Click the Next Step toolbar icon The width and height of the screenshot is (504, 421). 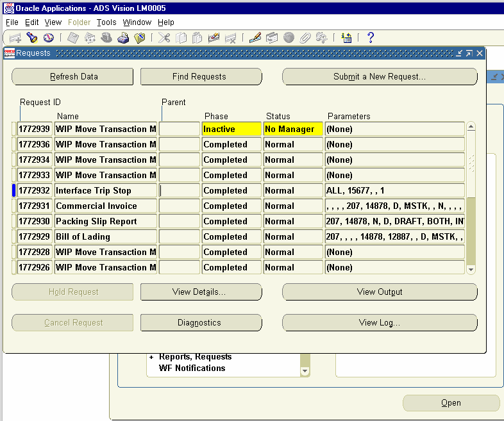tap(90, 38)
